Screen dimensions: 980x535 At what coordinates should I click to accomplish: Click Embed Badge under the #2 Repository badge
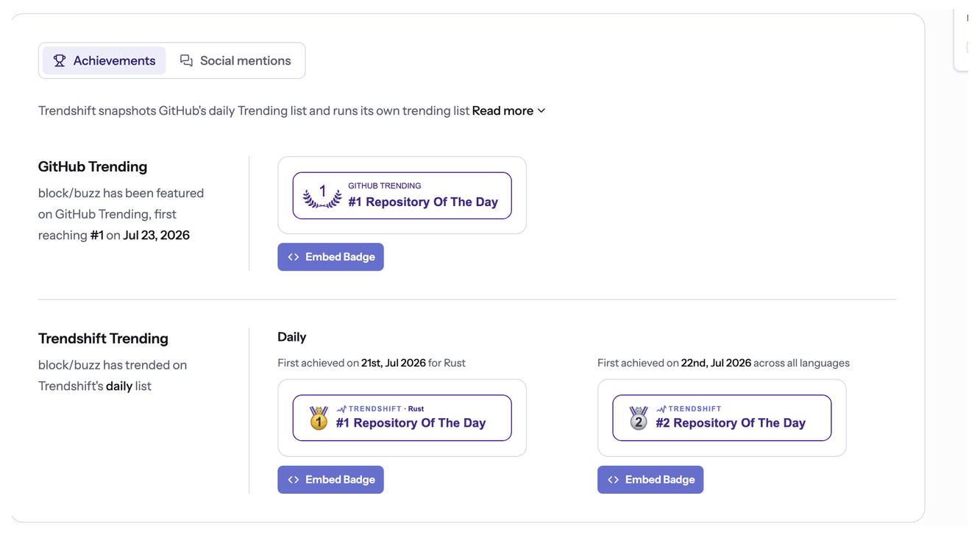point(650,480)
